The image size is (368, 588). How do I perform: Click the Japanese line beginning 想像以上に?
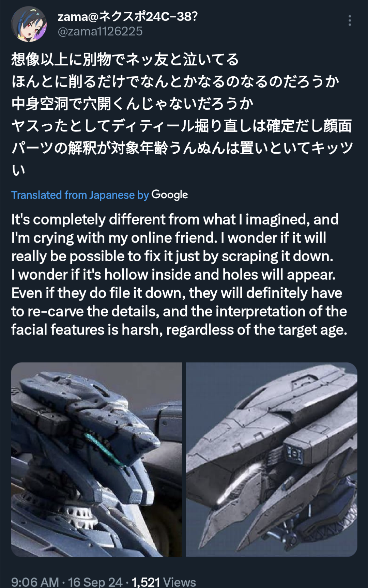point(125,59)
